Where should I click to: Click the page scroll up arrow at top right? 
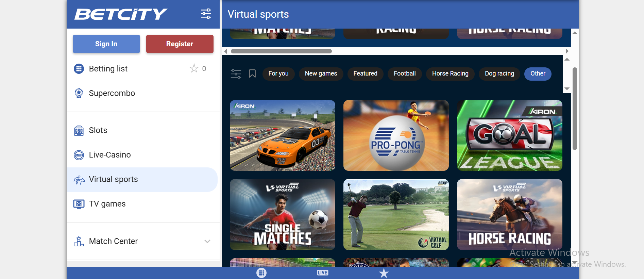pos(575,33)
